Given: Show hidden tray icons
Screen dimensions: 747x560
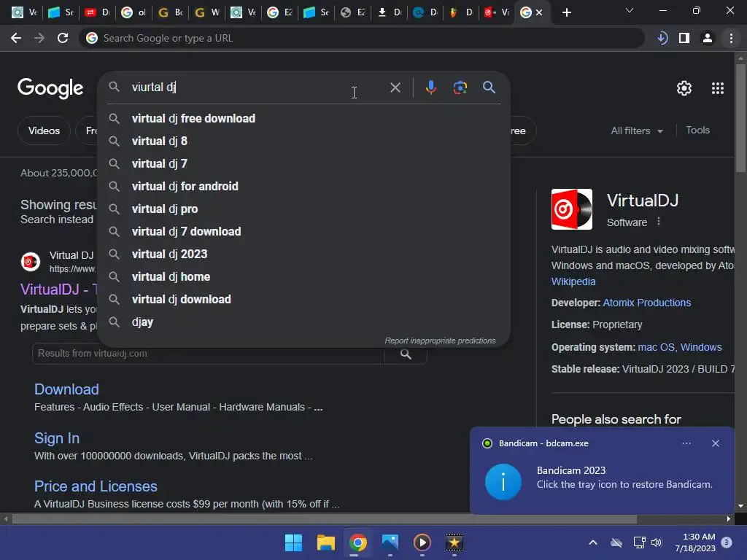Looking at the screenshot, I should pyautogui.click(x=593, y=542).
